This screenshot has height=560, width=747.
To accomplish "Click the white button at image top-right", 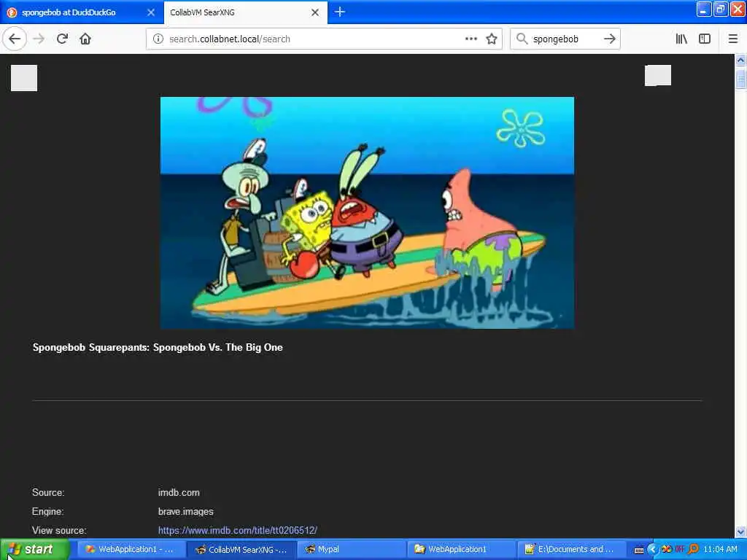I will [658, 75].
